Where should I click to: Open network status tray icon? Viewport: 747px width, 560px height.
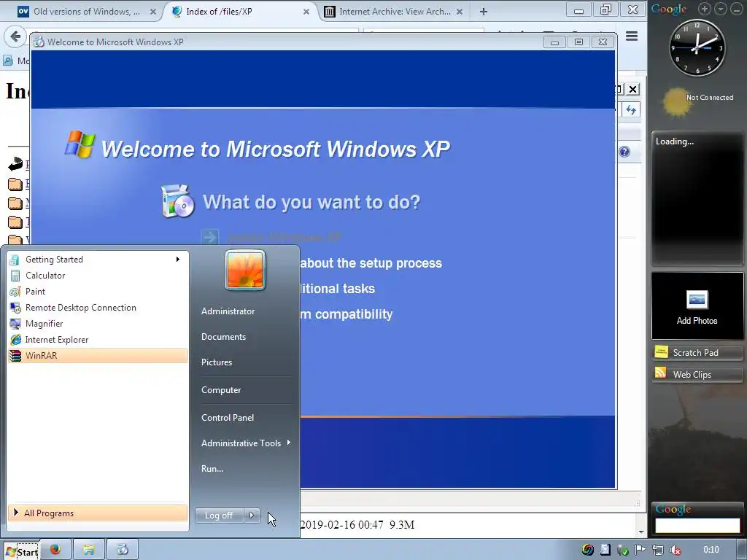pos(658,551)
